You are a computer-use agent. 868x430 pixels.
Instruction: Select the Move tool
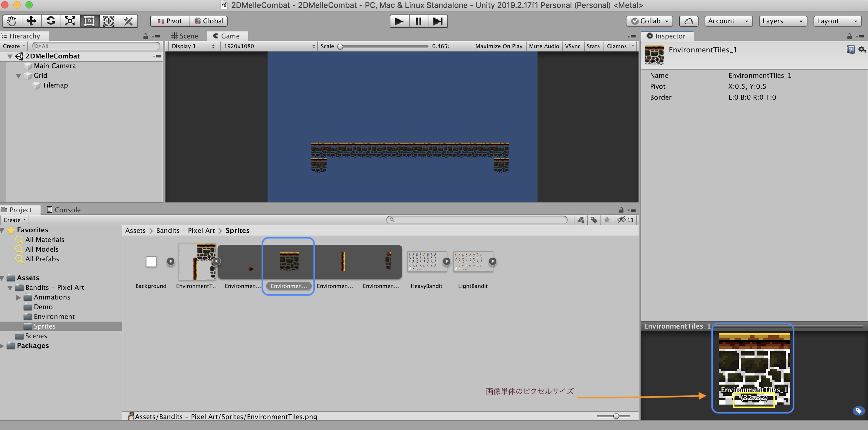point(31,21)
